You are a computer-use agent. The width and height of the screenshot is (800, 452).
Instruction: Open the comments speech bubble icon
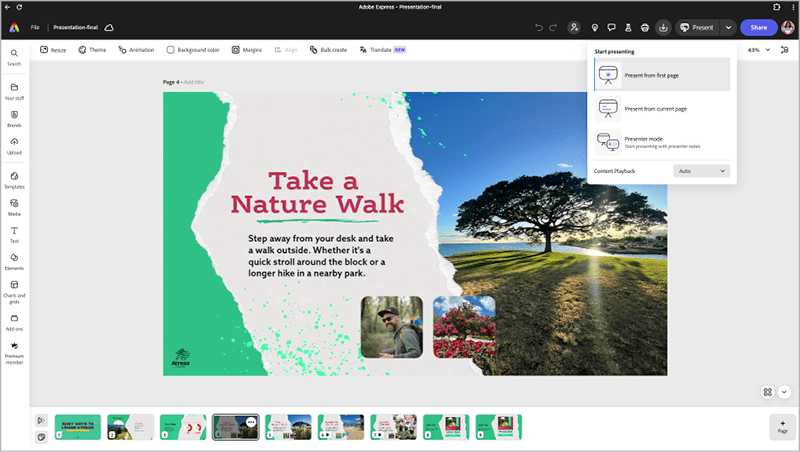[611, 28]
